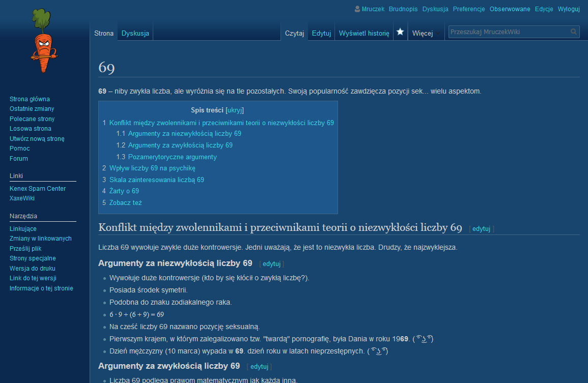Click the Przeszukaj MruczekWiki search field
The width and height of the screenshot is (588, 383).
(x=508, y=32)
